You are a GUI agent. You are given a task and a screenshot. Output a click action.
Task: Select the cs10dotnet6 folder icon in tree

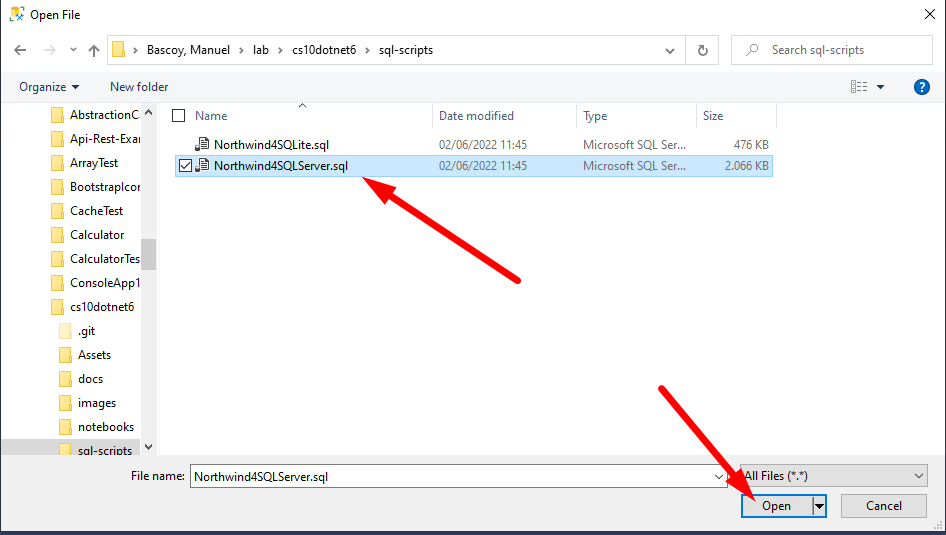tap(58, 307)
